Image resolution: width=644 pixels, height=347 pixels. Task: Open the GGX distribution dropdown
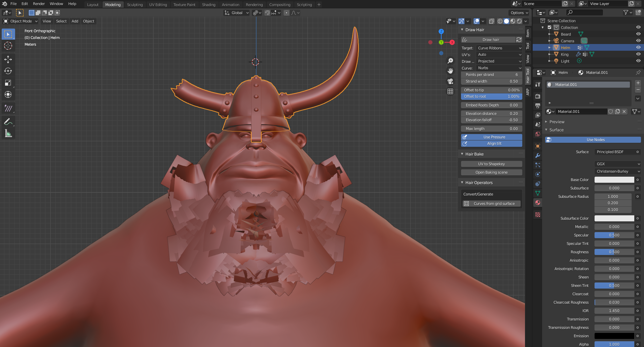pyautogui.click(x=617, y=164)
